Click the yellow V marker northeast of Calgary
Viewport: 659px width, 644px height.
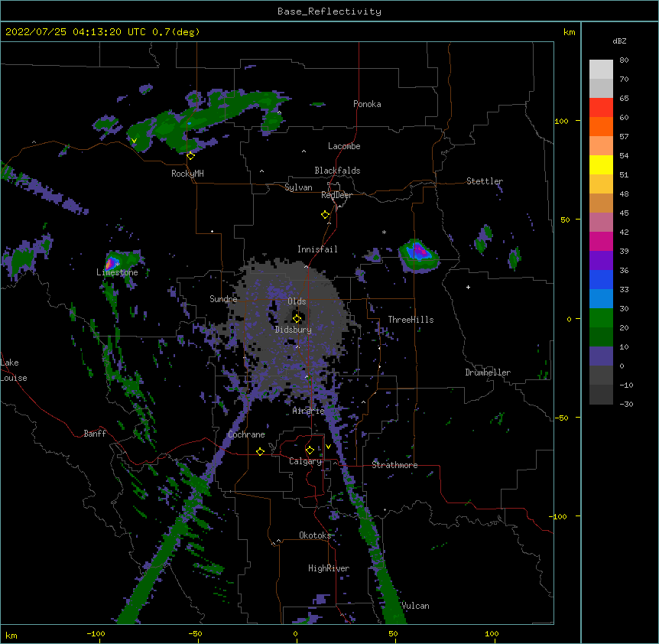click(x=328, y=447)
